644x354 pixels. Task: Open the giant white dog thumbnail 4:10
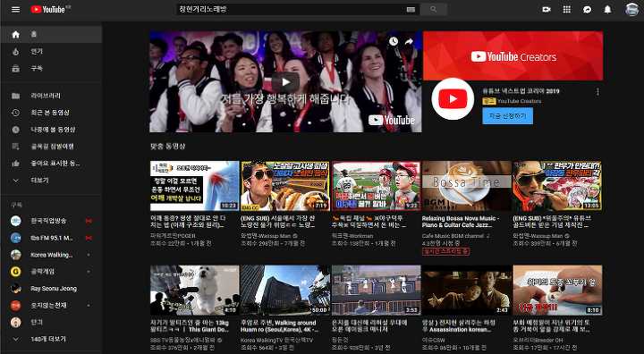[x=195, y=290]
